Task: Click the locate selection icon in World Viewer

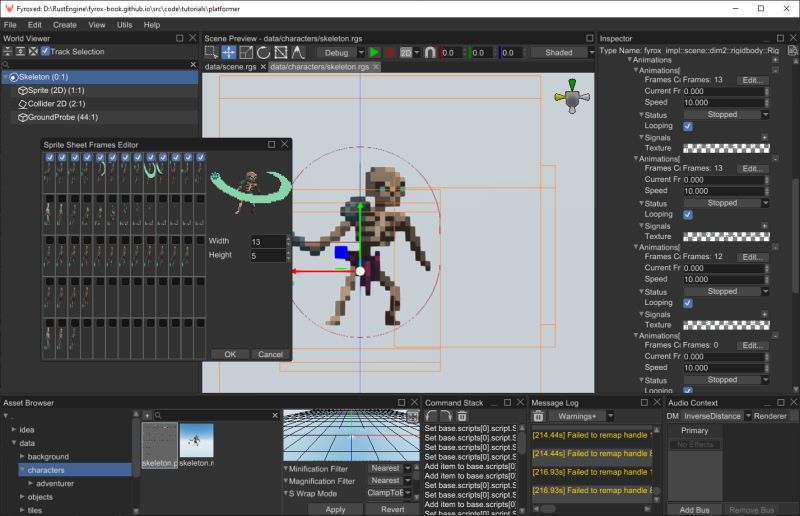Action: (x=33, y=52)
